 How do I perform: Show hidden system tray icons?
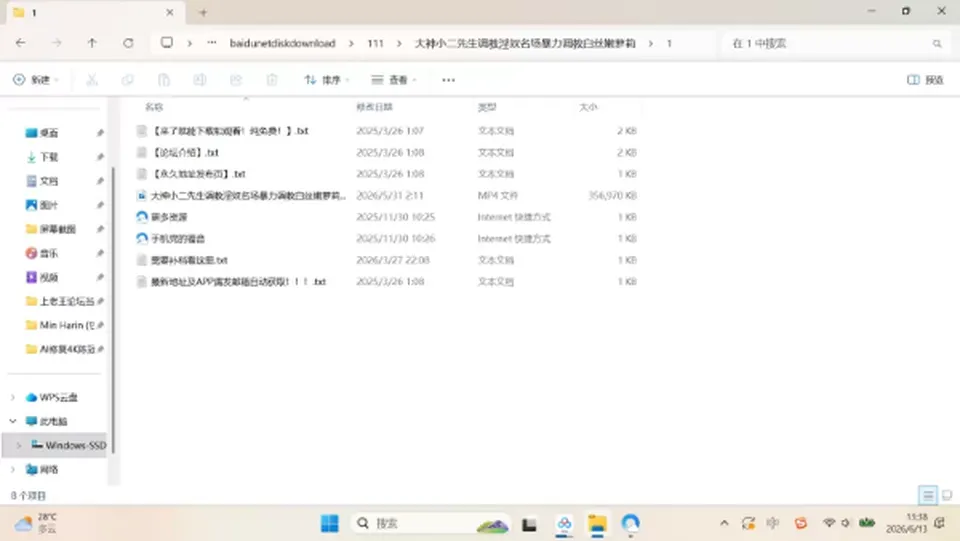(724, 523)
